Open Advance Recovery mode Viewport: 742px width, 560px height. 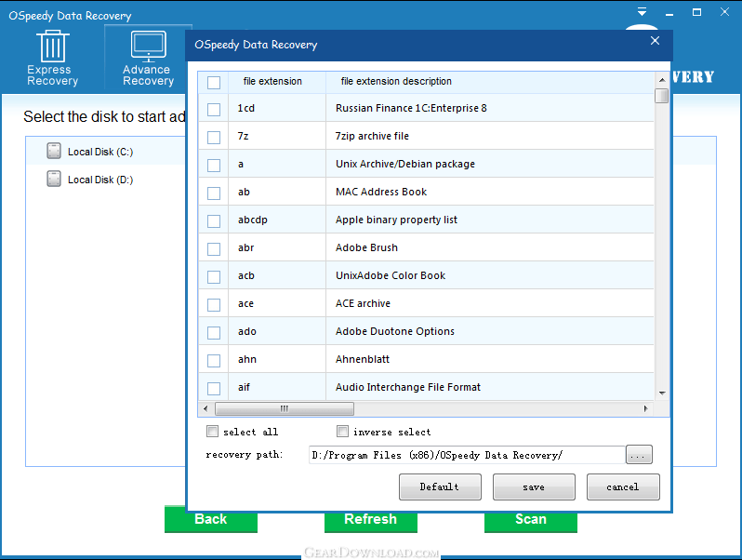point(148,59)
